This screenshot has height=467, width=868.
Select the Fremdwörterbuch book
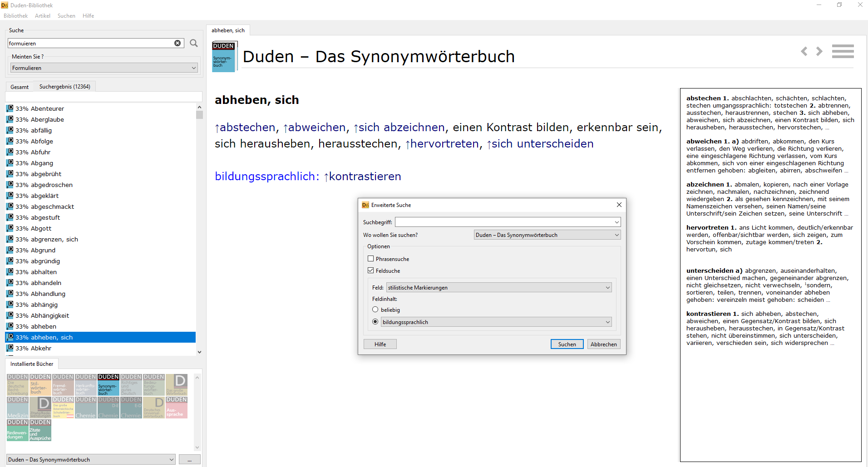coord(63,384)
